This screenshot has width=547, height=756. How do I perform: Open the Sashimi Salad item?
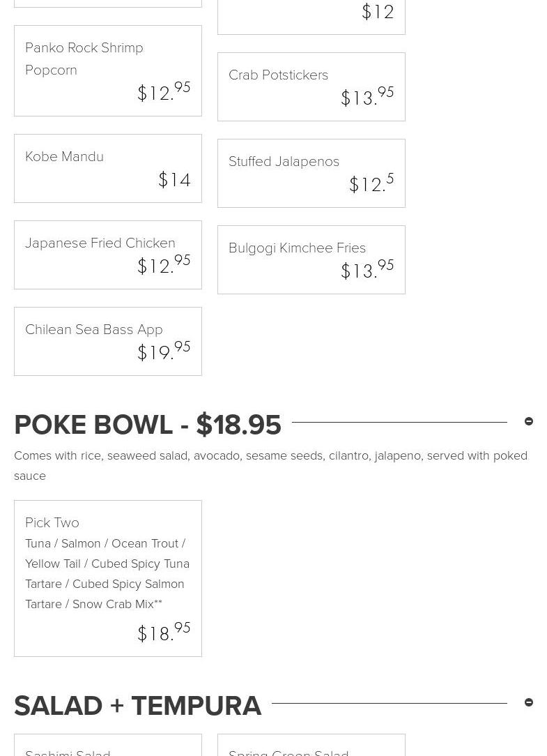click(x=68, y=752)
